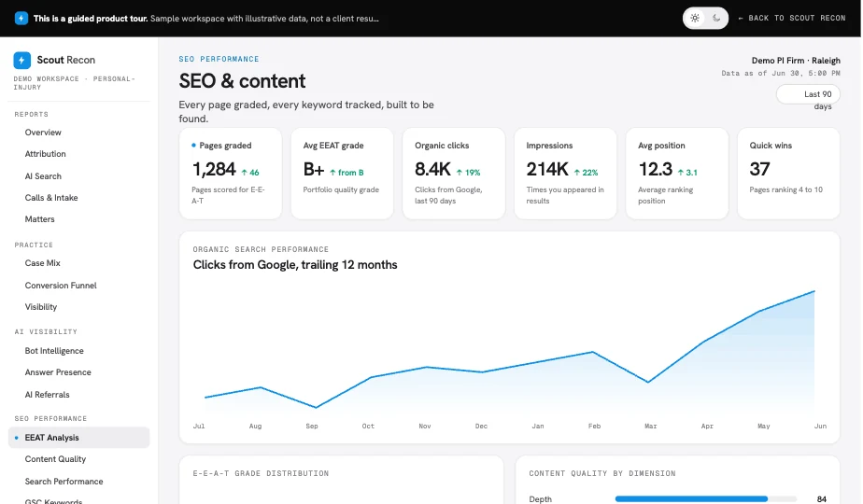Click the Organic clicks 8.4K card
Viewport: 863px width, 504px height.
(454, 174)
